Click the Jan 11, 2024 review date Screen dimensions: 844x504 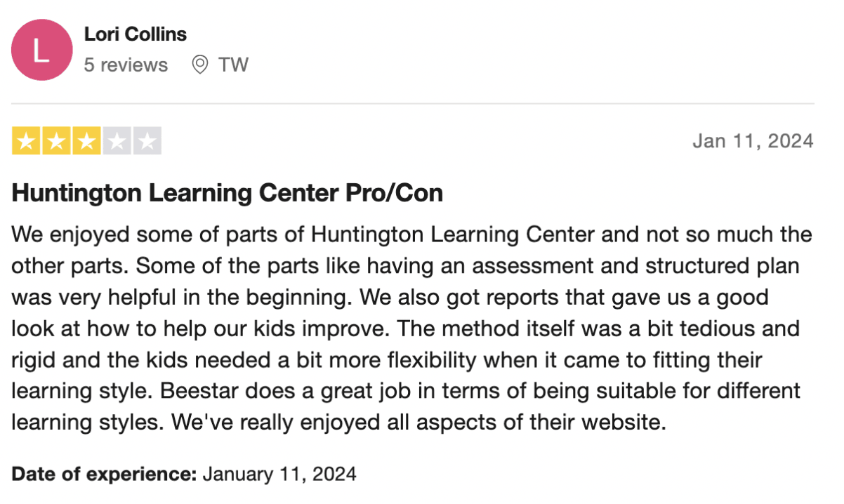coord(751,140)
